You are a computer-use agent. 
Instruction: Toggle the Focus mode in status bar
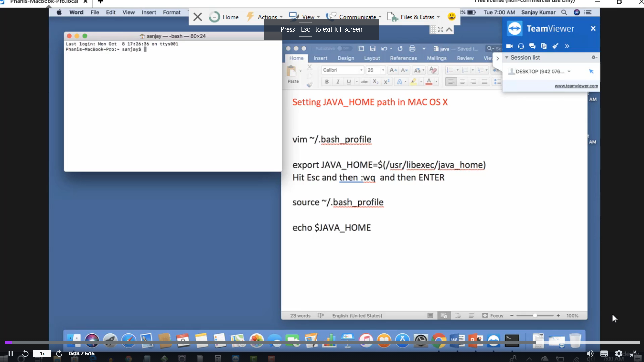pyautogui.click(x=493, y=316)
